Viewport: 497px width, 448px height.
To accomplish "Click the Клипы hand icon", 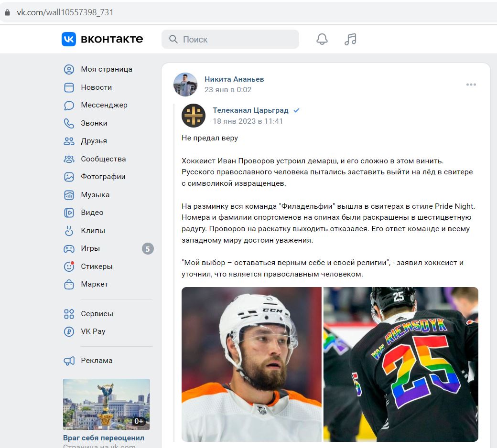I will click(x=69, y=231).
